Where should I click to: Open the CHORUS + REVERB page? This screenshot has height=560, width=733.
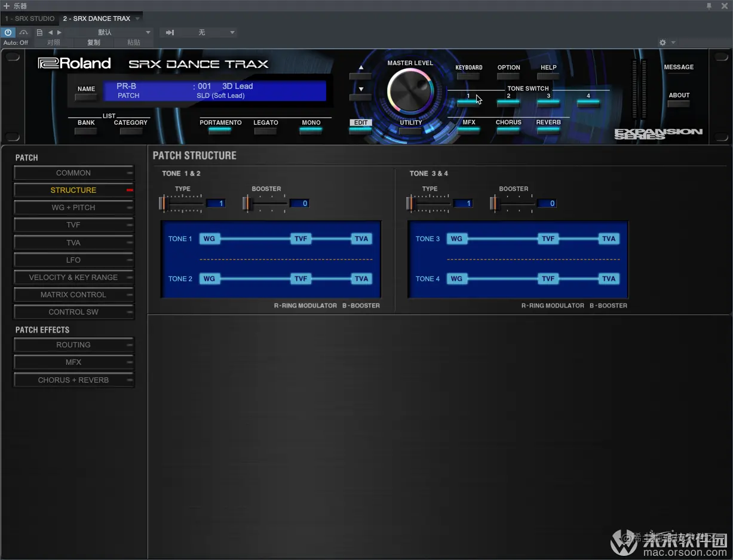point(73,380)
